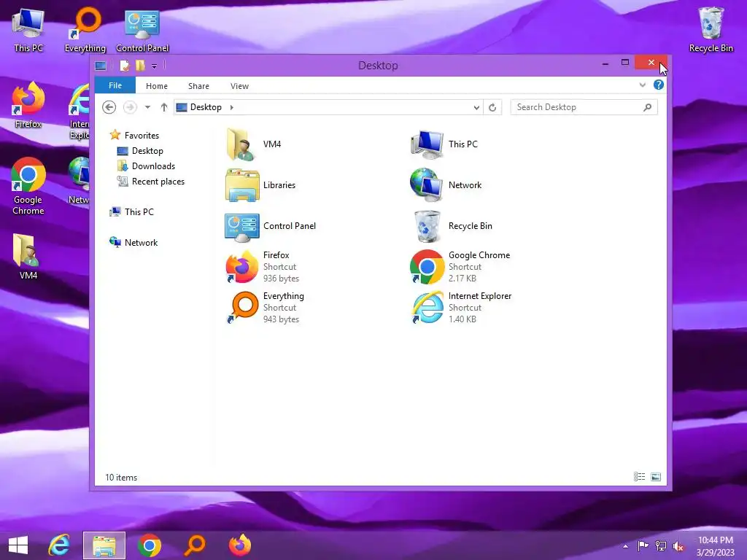Select Recent places under Favorites

point(151,182)
